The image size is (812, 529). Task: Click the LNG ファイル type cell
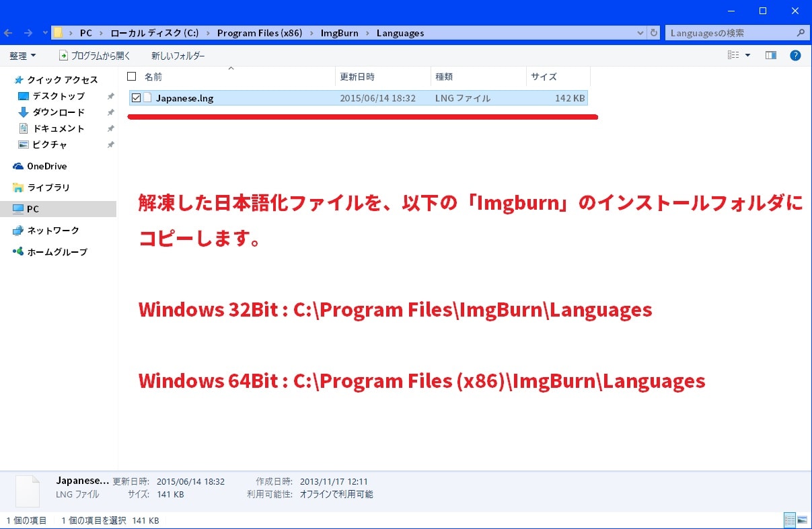tap(463, 98)
